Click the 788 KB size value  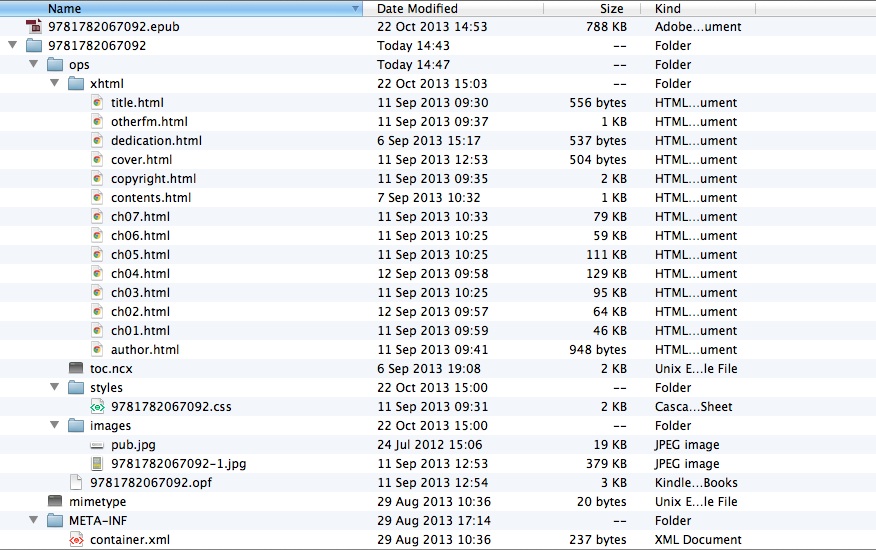(606, 26)
